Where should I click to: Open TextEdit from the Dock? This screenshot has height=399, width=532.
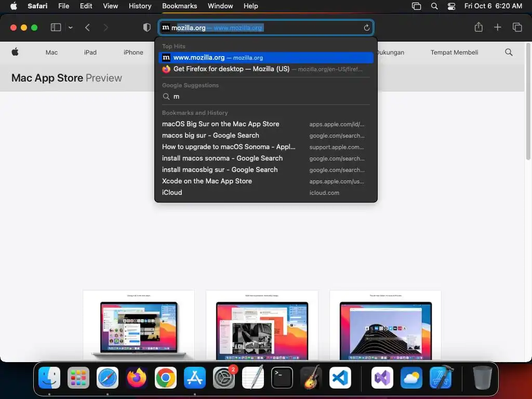pyautogui.click(x=253, y=378)
